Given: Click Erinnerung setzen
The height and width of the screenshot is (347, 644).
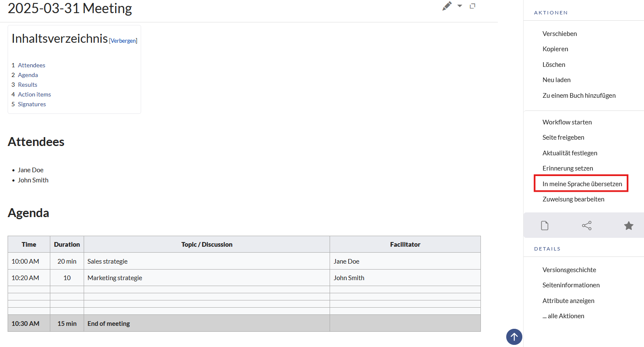Looking at the screenshot, I should click(568, 168).
